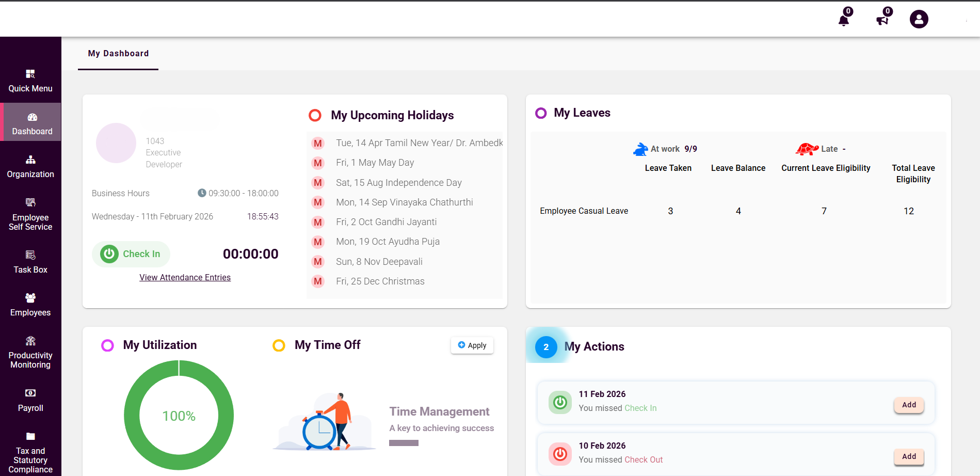Open the Payroll section
Image resolution: width=980 pixels, height=476 pixels.
tap(30, 400)
